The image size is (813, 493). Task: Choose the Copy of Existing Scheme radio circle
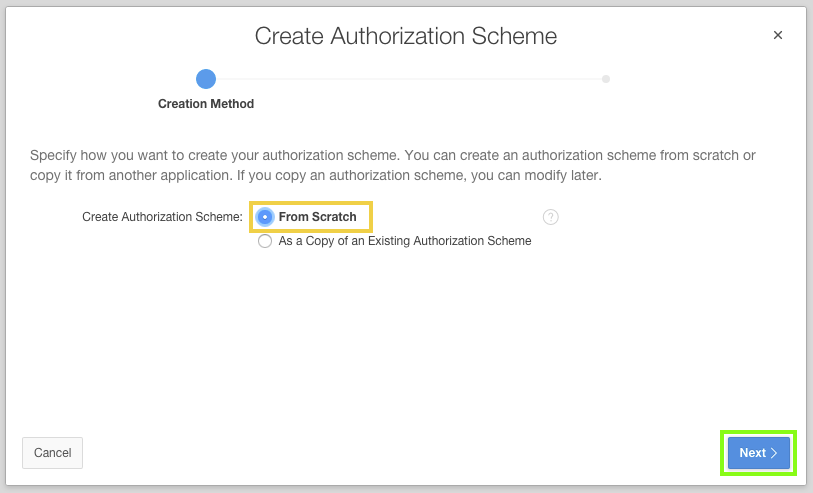(x=265, y=241)
